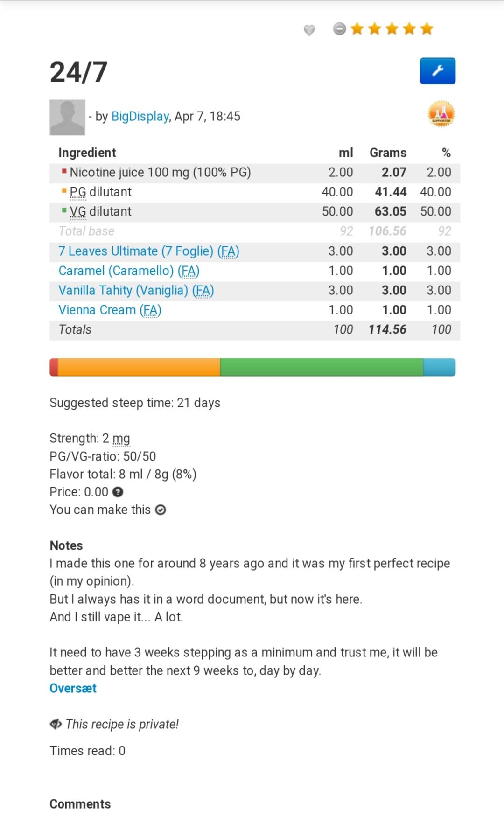
Task: Click the private recipe eye icon
Action: [56, 724]
